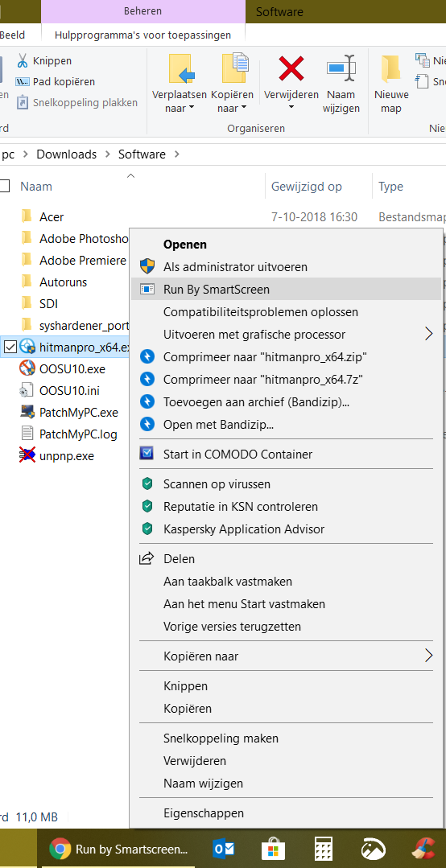Click the SDI folder icon
This screenshot has height=868, width=446.
pyautogui.click(x=26, y=303)
